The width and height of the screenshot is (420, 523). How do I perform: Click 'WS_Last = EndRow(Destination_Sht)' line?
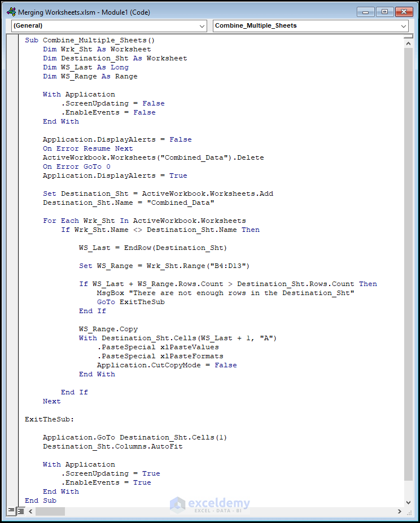coord(153,247)
